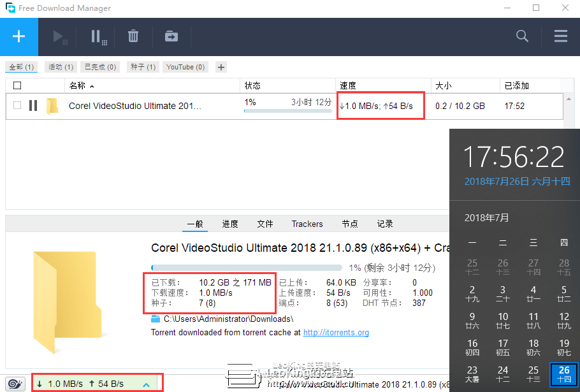The image size is (580, 392).
Task: Select the YouTube (0) filter tab
Action: [185, 67]
